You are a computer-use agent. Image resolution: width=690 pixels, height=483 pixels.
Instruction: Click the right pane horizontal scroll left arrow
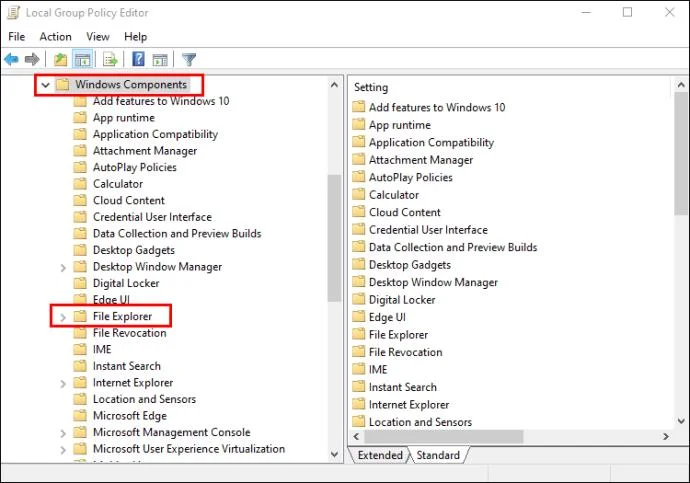click(356, 436)
